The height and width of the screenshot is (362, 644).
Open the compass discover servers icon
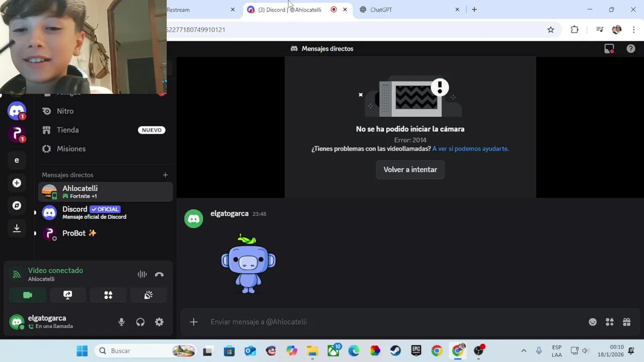point(17,206)
